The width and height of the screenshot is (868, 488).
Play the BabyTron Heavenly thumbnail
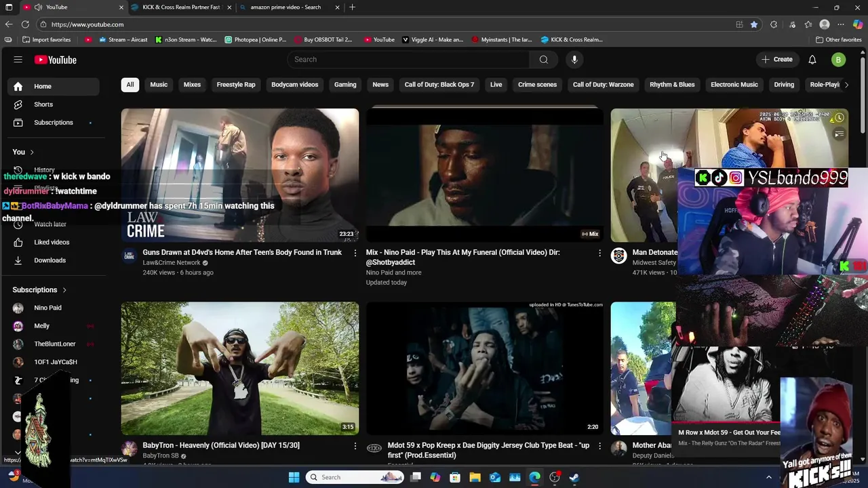pyautogui.click(x=240, y=368)
